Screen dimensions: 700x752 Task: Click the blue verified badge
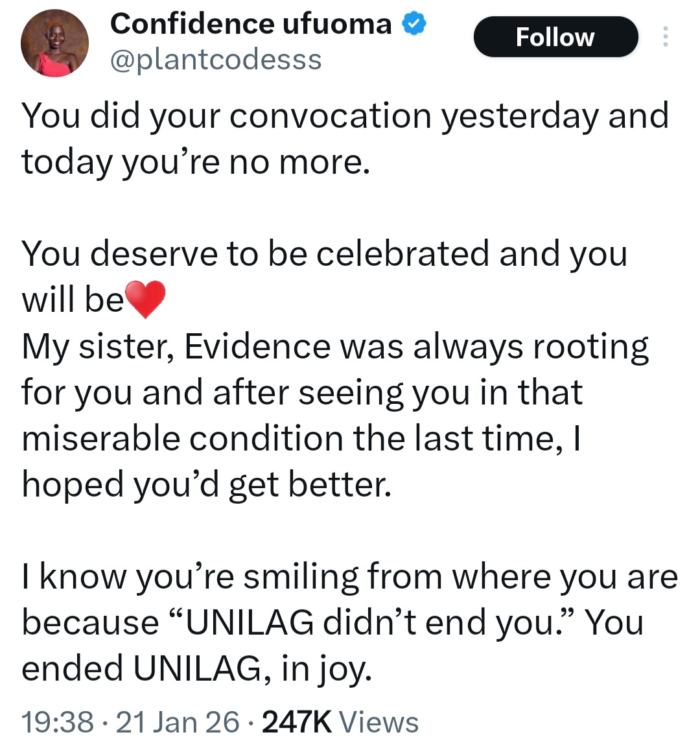pos(414,25)
